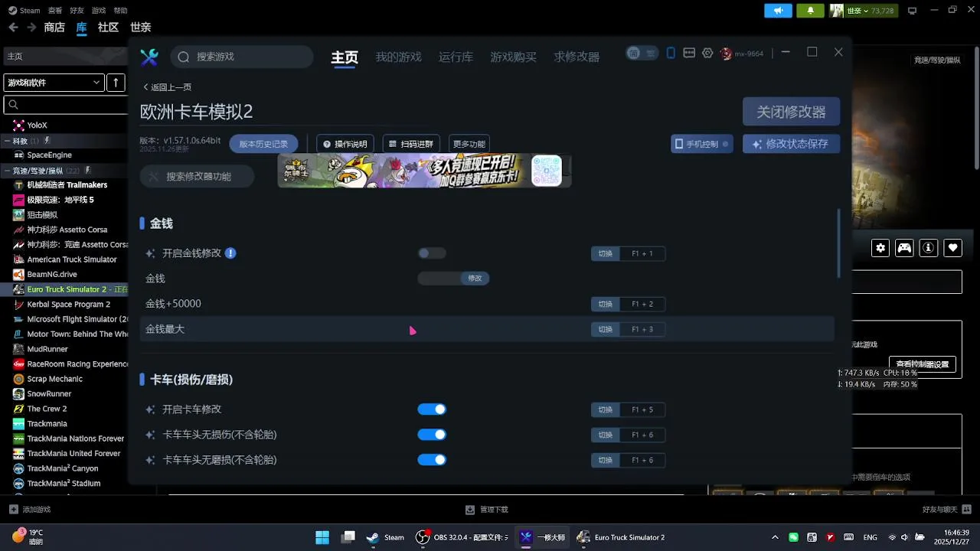
Task: Click Steam favorite heart icon
Action: coord(952,247)
